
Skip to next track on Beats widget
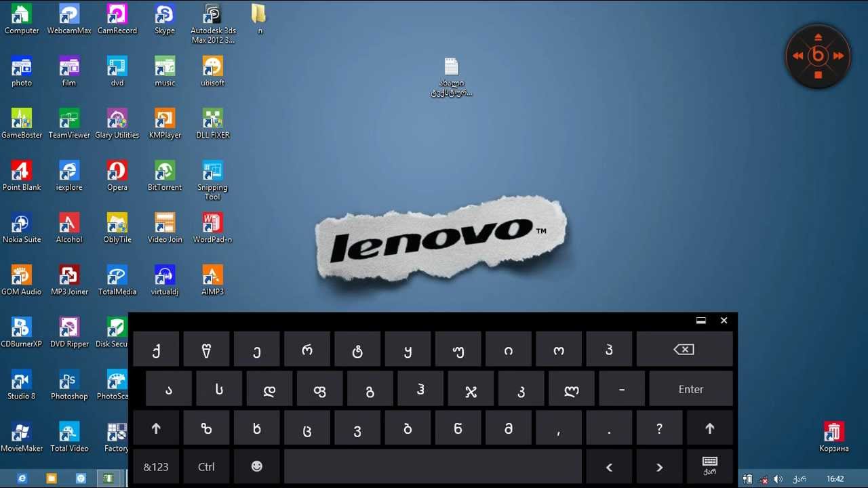838,56
